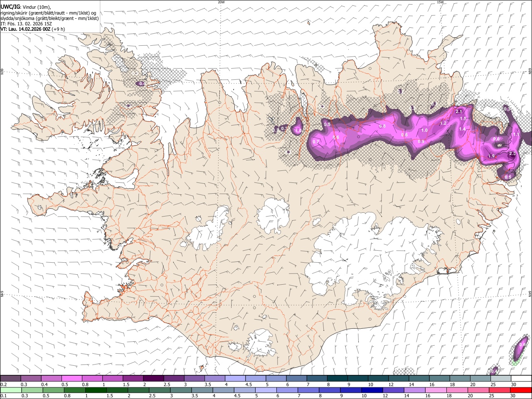The image size is (532, 399).
Task: Click the 15W longitude label
Action: coord(440,2)
